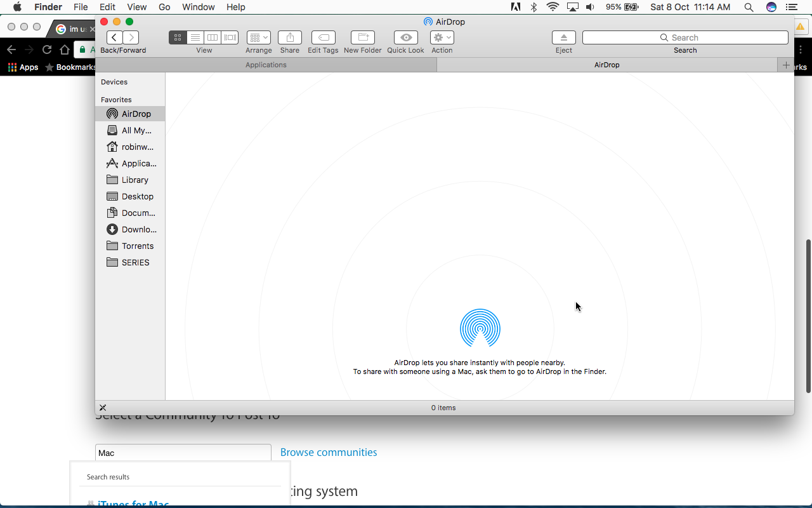This screenshot has height=508, width=812.
Task: Click the Devices heading in the sidebar
Action: pyautogui.click(x=114, y=82)
